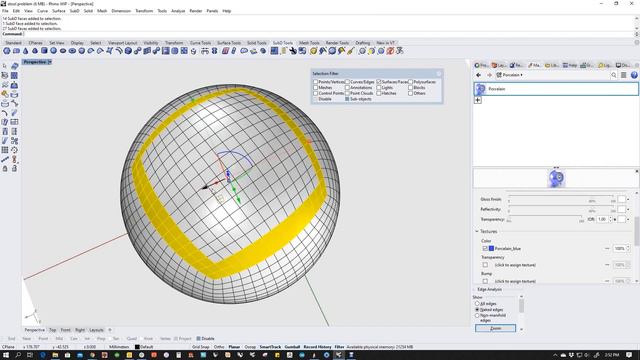Screen dimensions: 640x360
Task: Enable Annotations selection filter
Action: [347, 87]
